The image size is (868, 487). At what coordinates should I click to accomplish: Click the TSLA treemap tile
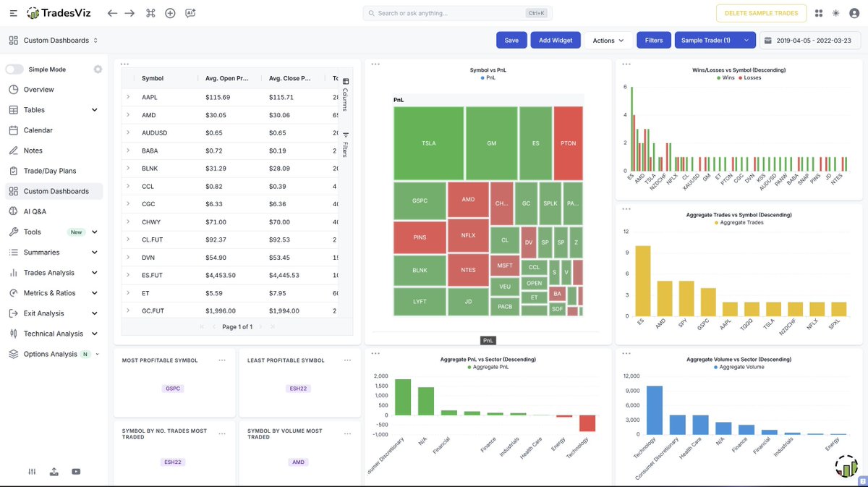click(x=429, y=143)
